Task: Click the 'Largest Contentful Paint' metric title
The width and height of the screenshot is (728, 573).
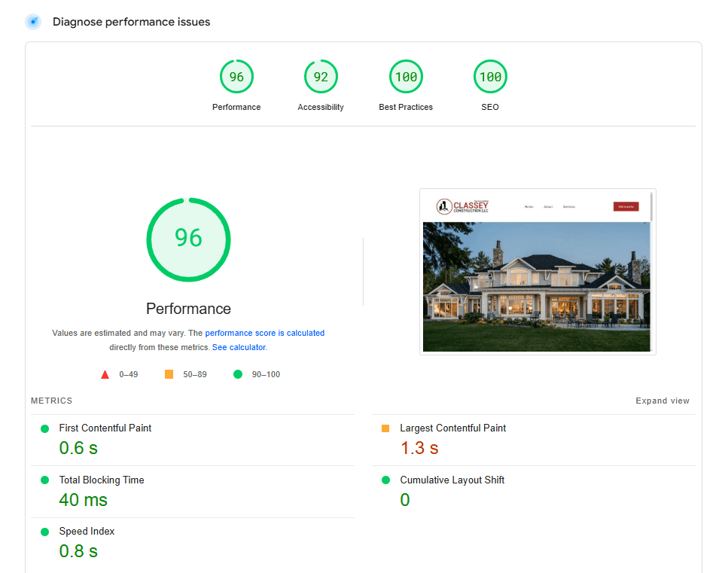Action: click(x=453, y=428)
